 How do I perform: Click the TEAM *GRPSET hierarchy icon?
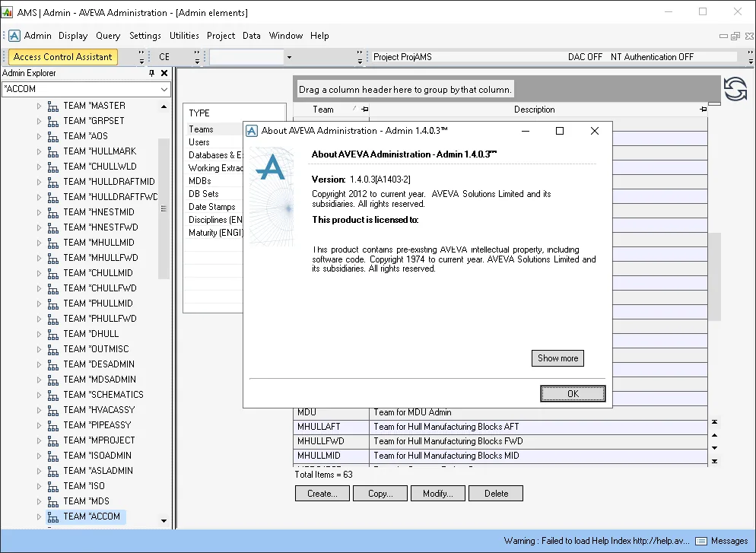[x=53, y=121]
